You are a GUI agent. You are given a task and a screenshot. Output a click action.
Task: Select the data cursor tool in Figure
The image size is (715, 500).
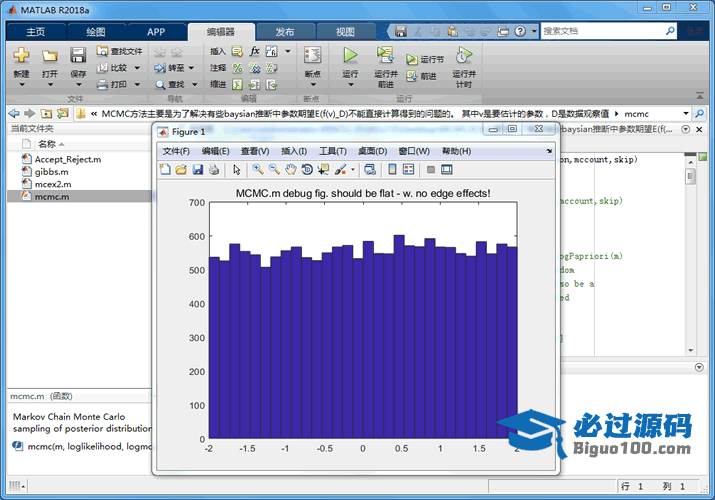click(x=323, y=170)
